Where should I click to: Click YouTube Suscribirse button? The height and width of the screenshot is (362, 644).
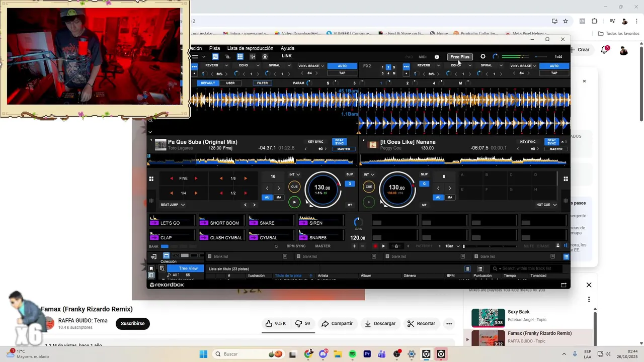(133, 324)
